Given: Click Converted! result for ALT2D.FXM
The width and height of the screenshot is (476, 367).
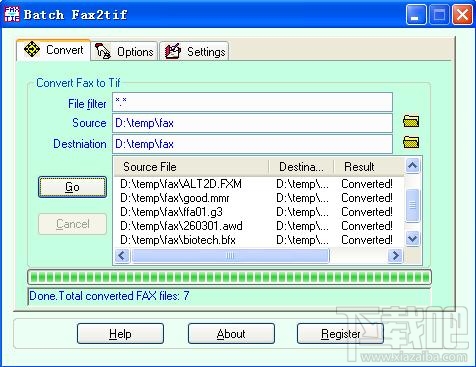Looking at the screenshot, I should point(367,184).
